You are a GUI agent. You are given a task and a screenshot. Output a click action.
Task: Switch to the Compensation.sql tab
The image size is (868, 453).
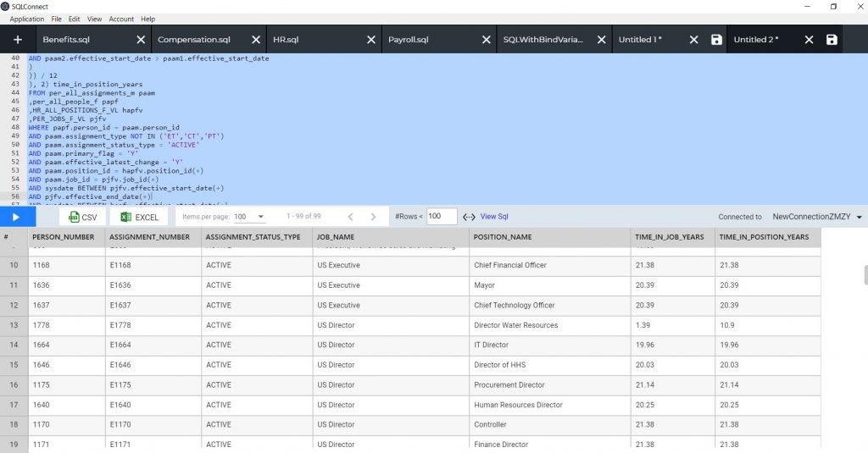coord(194,40)
